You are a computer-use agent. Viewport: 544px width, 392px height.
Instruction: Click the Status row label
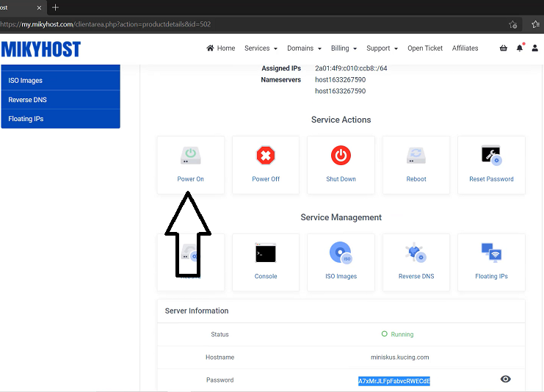pos(220,335)
